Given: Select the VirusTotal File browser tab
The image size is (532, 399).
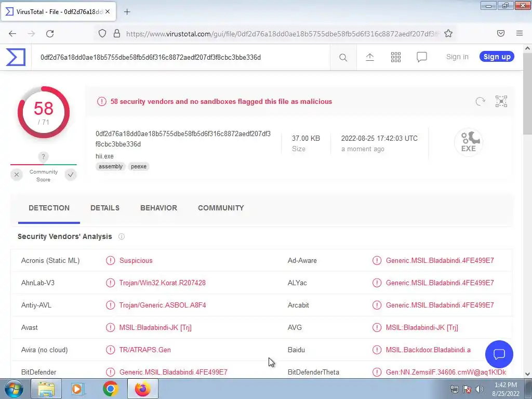Looking at the screenshot, I should click(58, 11).
